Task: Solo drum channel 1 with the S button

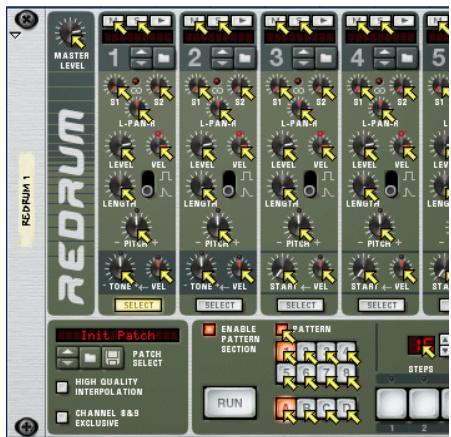Action: click(137, 21)
